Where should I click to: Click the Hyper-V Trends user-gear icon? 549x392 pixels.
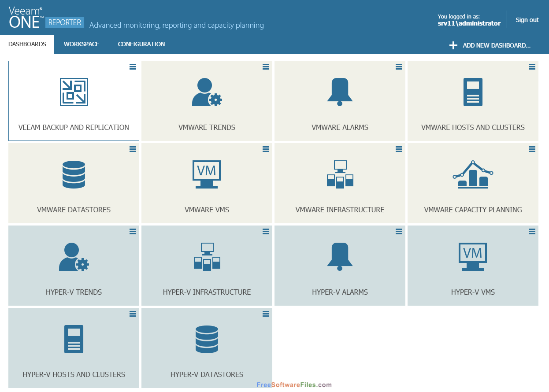74,257
